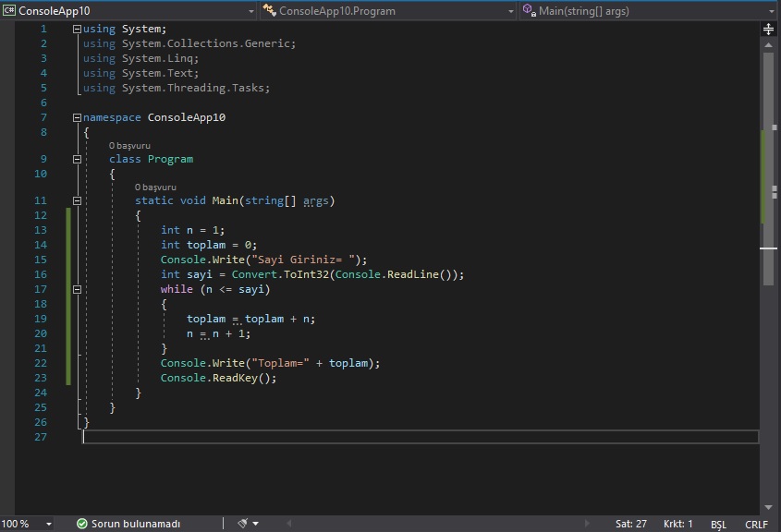Image resolution: width=781 pixels, height=532 pixels.
Task: Click the CRLF line ending indicator
Action: pyautogui.click(x=756, y=525)
